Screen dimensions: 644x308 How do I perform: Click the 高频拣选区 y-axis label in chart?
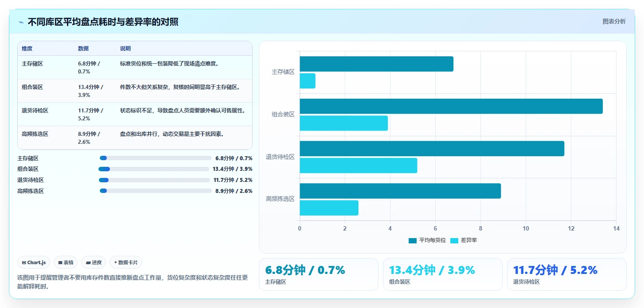pyautogui.click(x=281, y=199)
